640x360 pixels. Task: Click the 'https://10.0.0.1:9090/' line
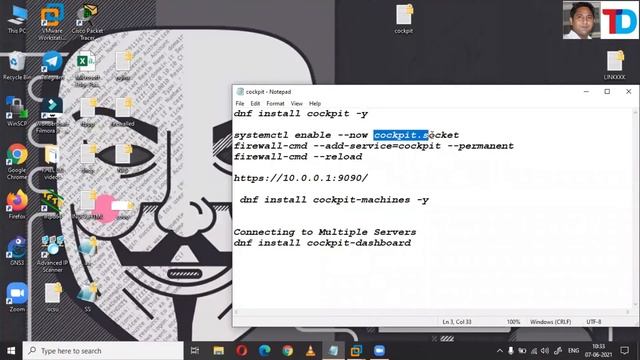301,178
